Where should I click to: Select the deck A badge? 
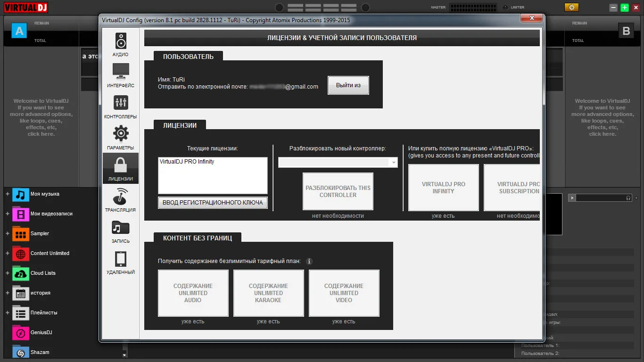tap(19, 31)
